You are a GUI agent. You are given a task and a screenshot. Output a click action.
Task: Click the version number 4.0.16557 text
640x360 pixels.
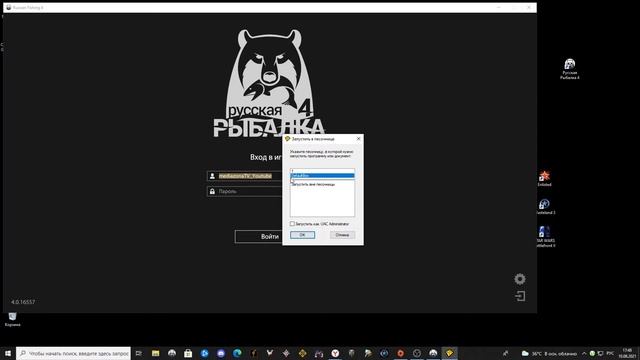[x=23, y=302]
